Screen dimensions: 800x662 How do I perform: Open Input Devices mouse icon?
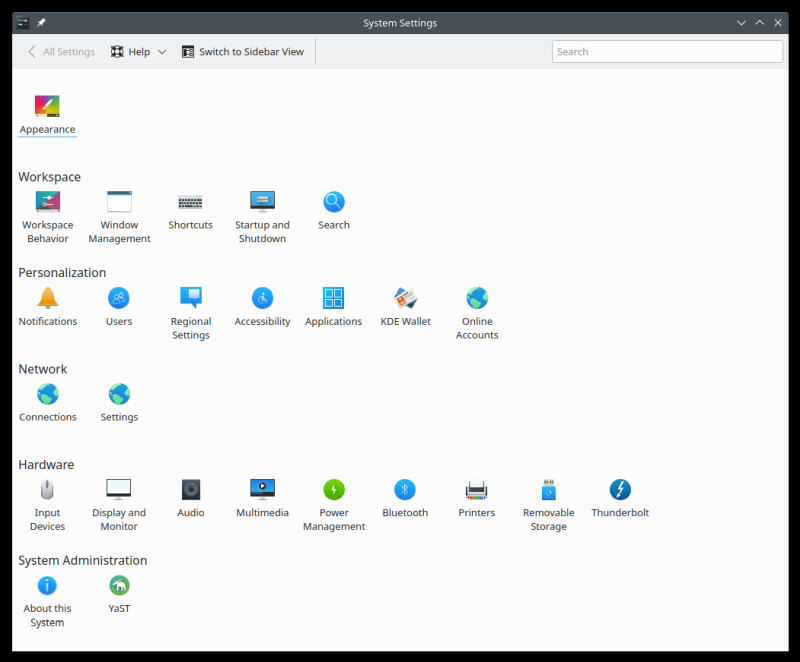(x=47, y=490)
